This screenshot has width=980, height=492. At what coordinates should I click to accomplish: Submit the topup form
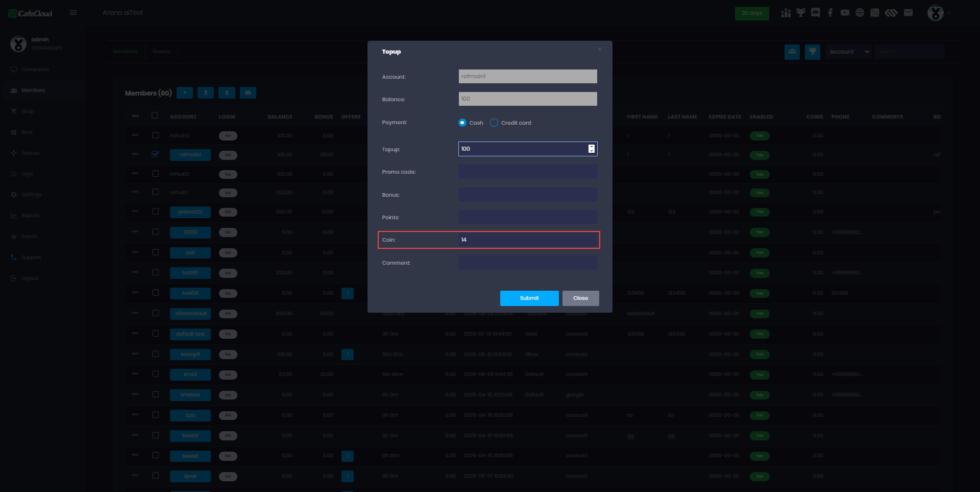(529, 298)
